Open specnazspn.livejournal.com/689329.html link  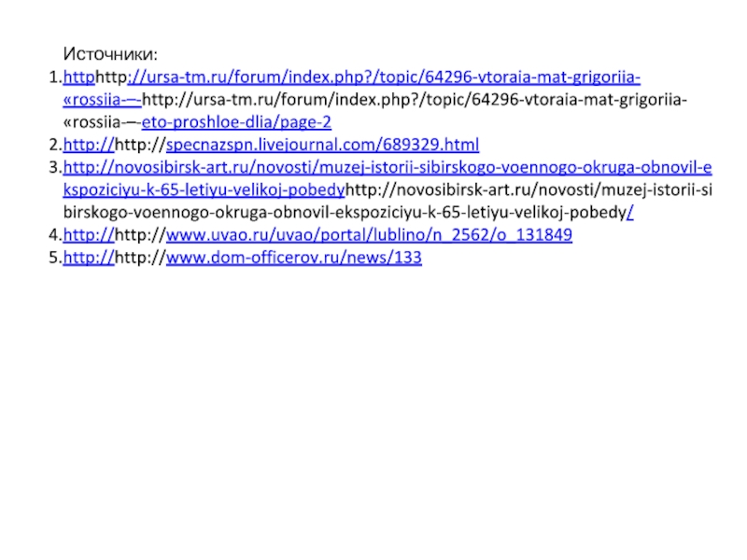coord(322,145)
